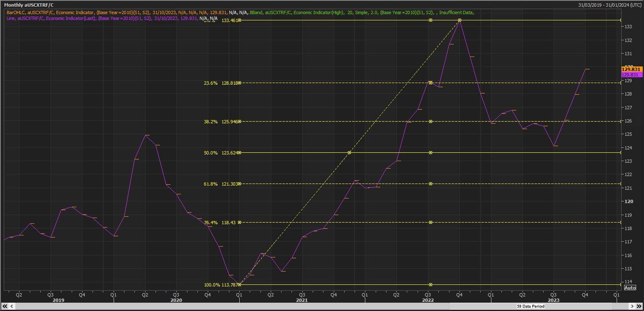This screenshot has width=644, height=311.
Task: Select the Fibonacci anchor handle at the 113.787 low
Action: (239, 284)
